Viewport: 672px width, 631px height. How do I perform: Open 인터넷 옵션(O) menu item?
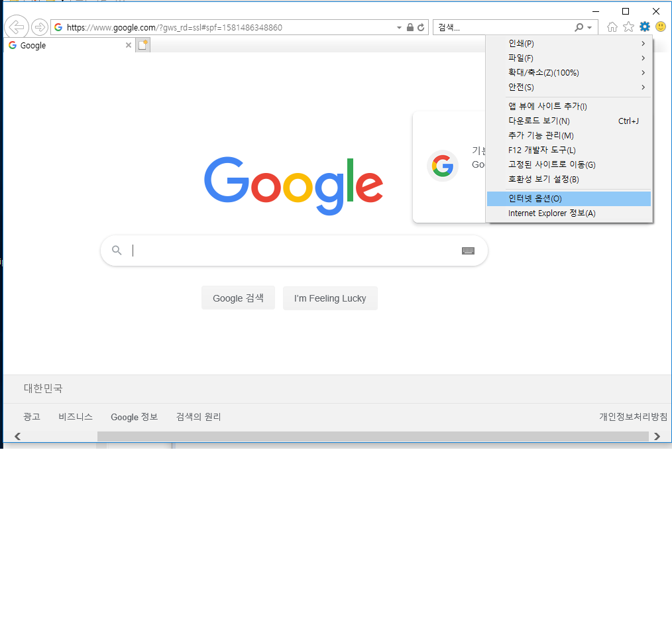(x=569, y=198)
